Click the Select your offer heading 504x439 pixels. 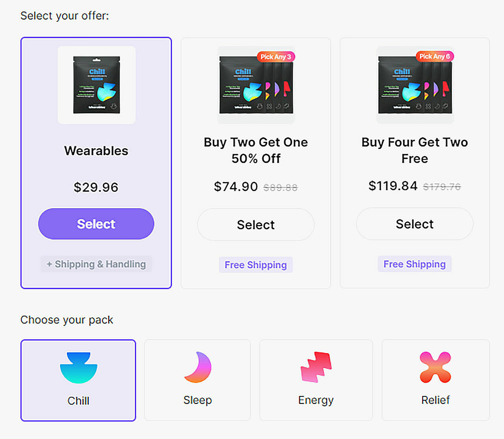[x=65, y=15]
